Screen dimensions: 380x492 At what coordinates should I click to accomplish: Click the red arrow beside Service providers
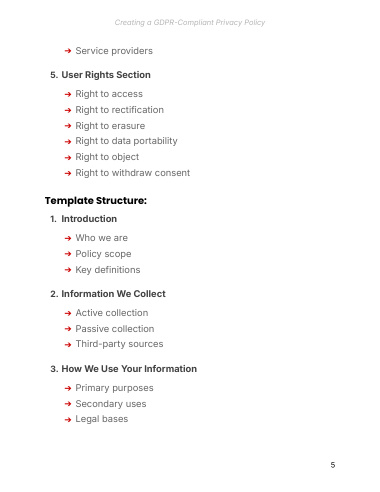pyautogui.click(x=68, y=51)
